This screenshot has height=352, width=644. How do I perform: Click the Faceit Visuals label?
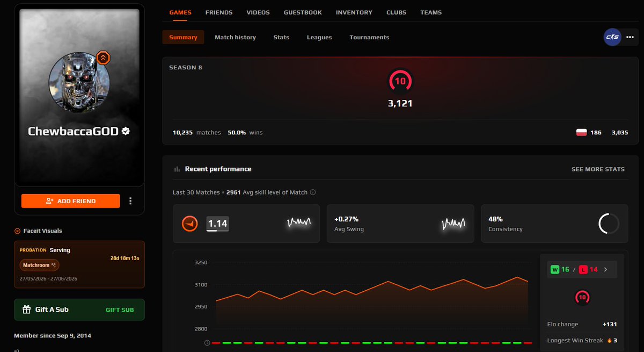coord(42,231)
